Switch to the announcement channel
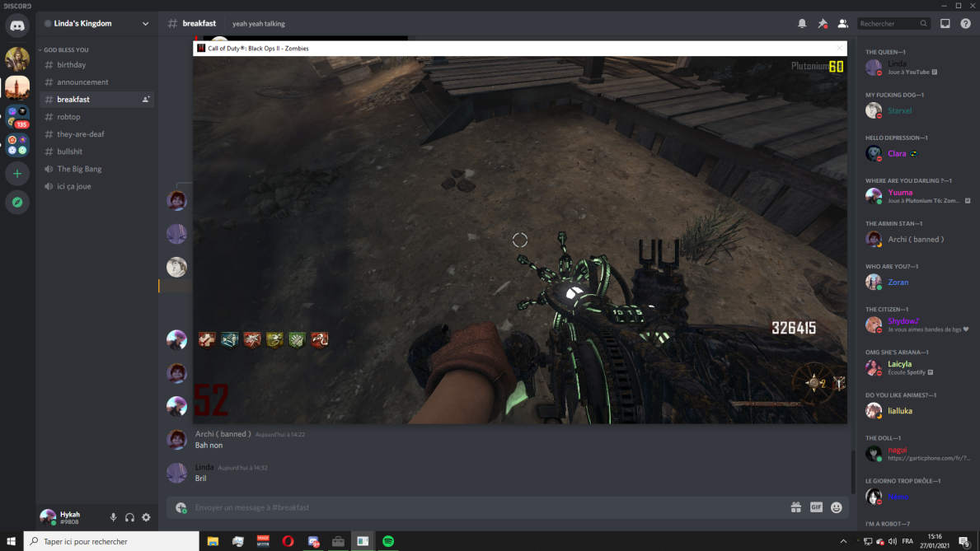This screenshot has height=551, width=980. tap(82, 82)
